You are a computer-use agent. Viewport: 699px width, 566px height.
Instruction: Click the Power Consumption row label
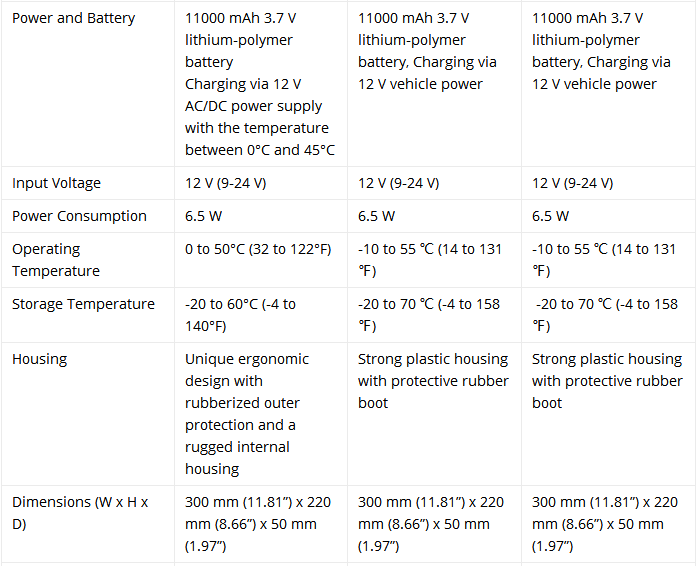(x=79, y=216)
